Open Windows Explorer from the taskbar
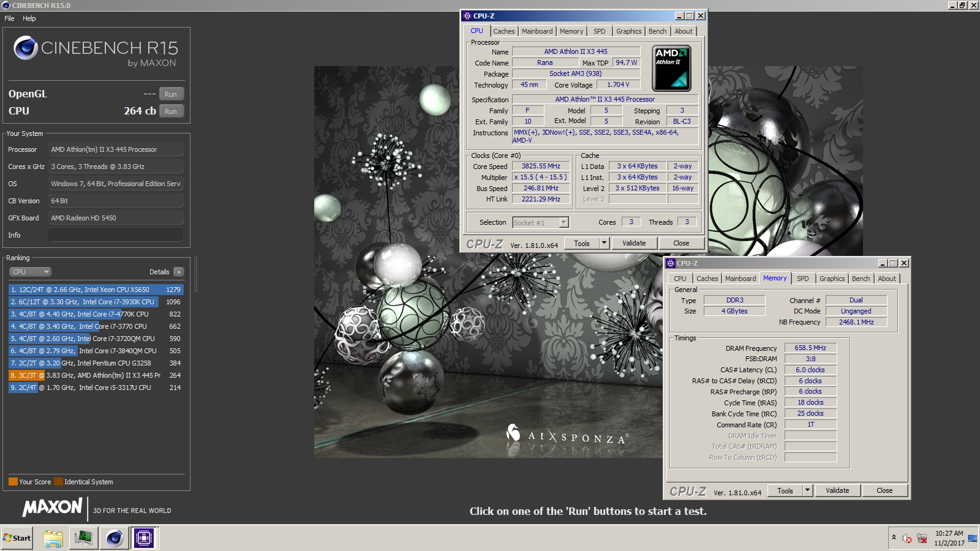 pos(53,538)
